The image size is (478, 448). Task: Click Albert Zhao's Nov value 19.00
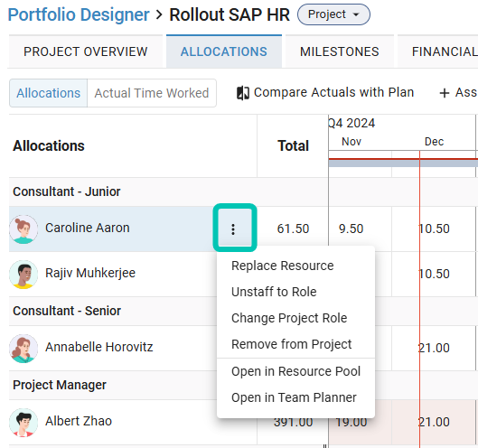pos(351,422)
